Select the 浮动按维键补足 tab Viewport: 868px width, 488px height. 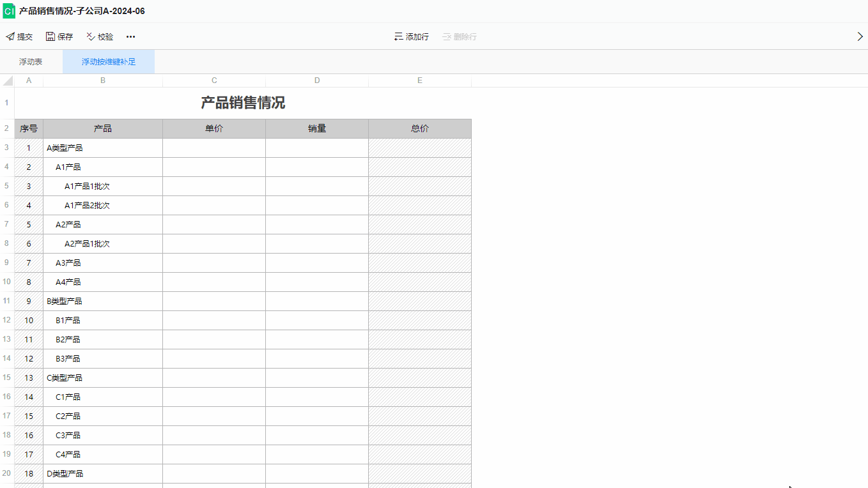click(x=109, y=62)
